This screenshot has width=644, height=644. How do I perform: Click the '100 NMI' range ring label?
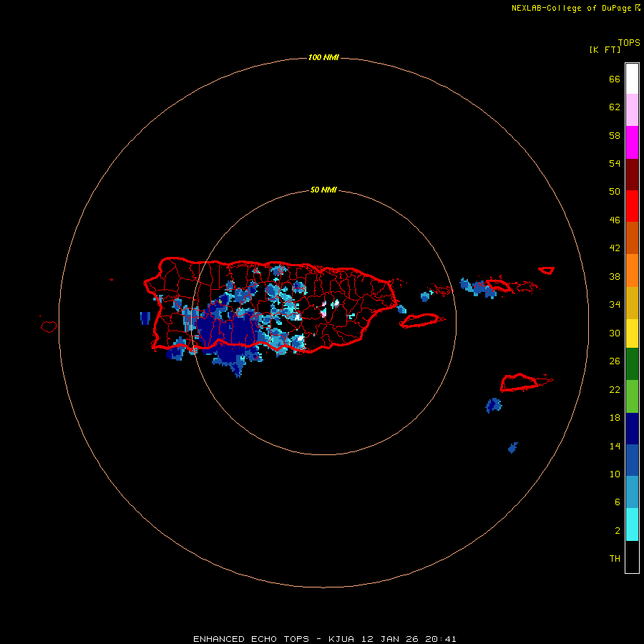(x=323, y=57)
